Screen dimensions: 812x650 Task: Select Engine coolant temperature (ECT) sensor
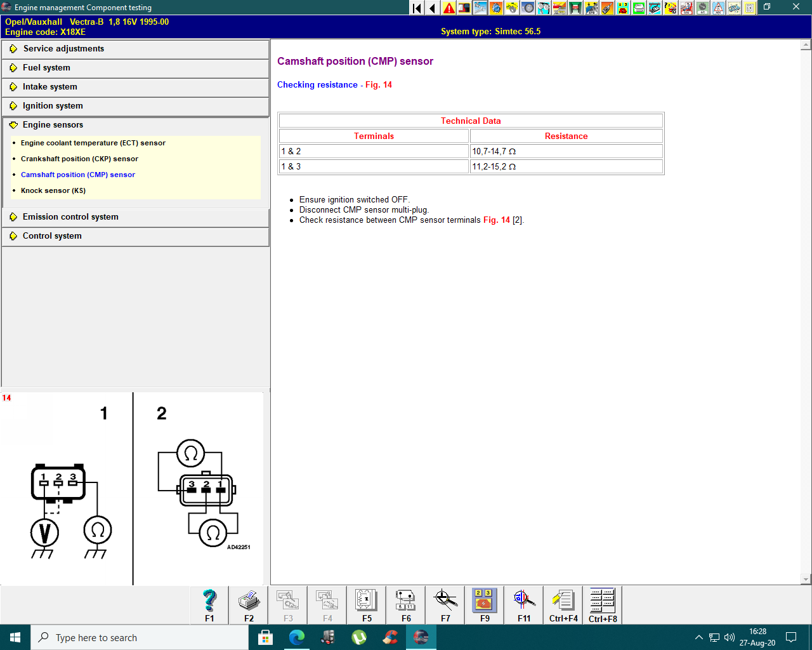click(93, 143)
